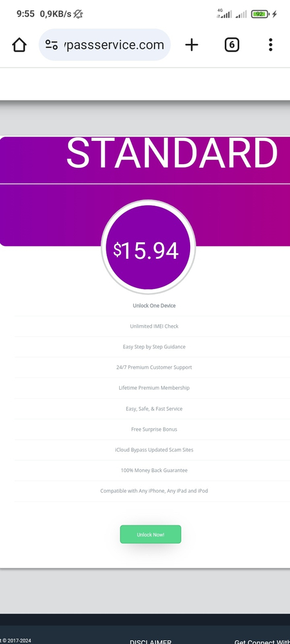
Task: Open the Get Connect With footer heading
Action: [262, 641]
